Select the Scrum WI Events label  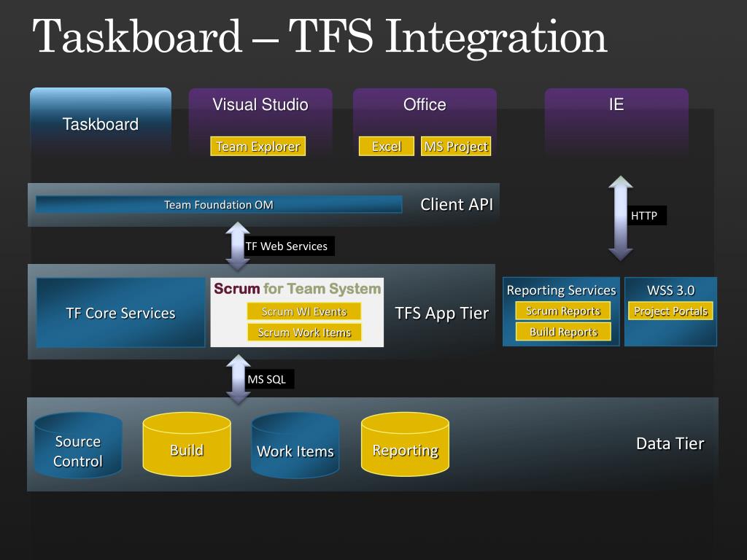coord(304,311)
